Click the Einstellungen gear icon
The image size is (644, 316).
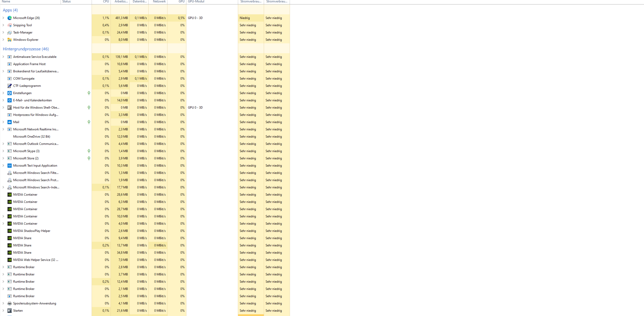9,93
